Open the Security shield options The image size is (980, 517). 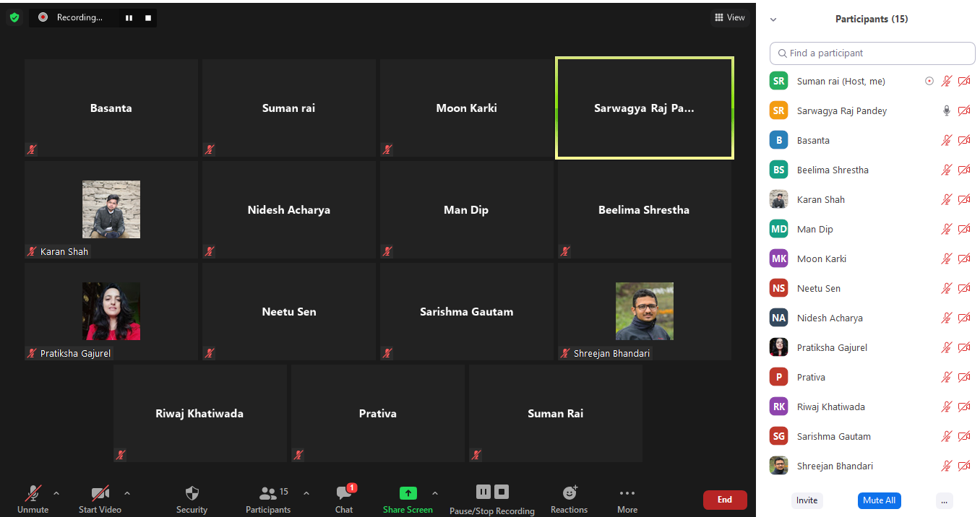[192, 494]
